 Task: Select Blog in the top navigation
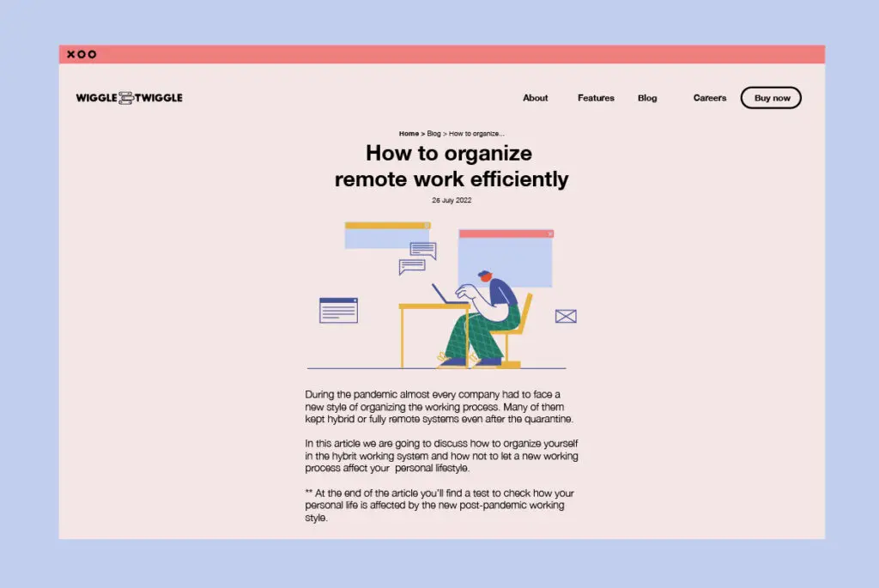click(647, 98)
